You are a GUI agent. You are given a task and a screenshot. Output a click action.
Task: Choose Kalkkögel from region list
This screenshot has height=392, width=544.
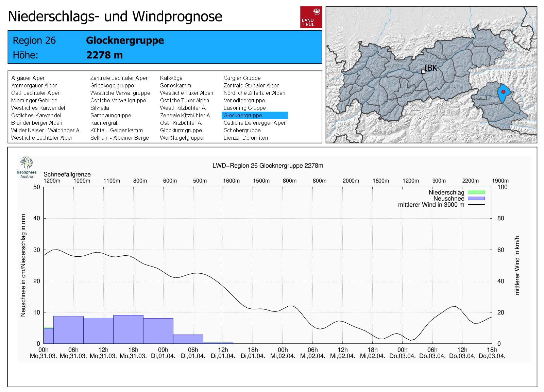pyautogui.click(x=172, y=78)
